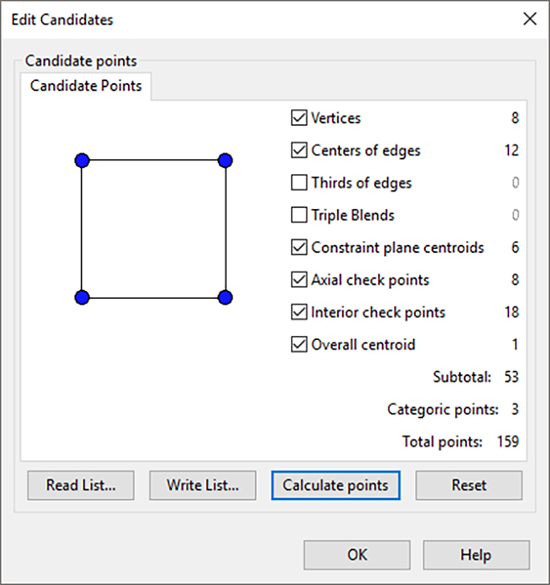Disable Centers of edges candidate points

(x=299, y=150)
